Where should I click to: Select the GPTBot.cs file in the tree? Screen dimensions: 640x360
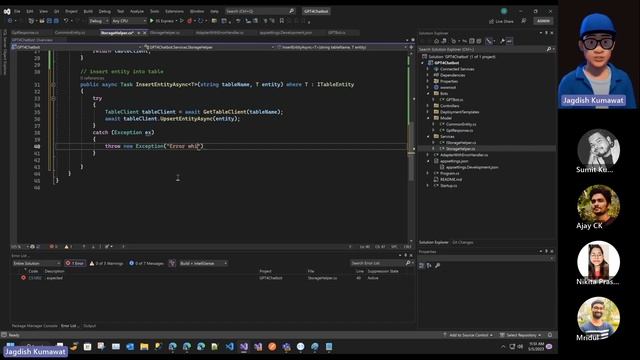tap(454, 100)
